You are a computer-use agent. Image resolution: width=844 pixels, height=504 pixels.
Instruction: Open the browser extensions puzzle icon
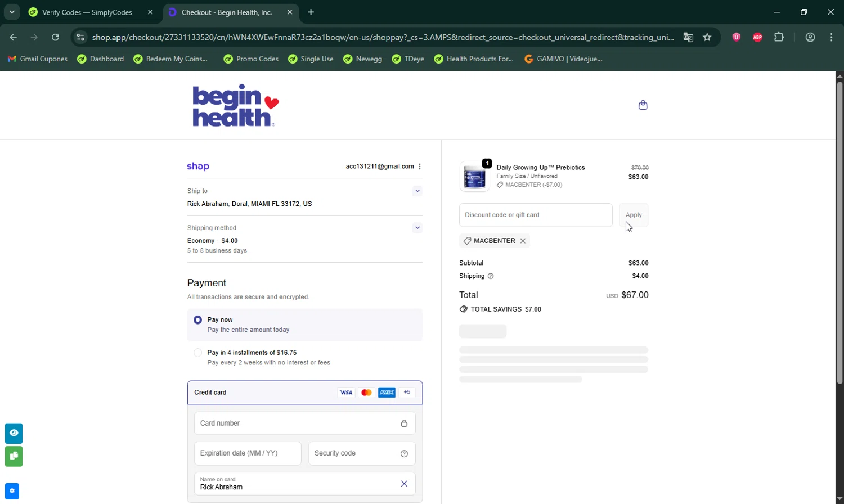(779, 37)
